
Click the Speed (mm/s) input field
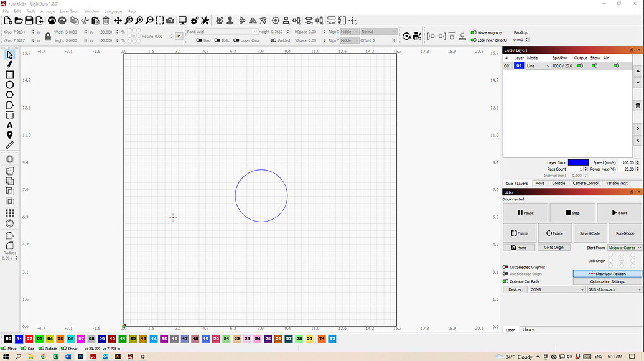[627, 162]
